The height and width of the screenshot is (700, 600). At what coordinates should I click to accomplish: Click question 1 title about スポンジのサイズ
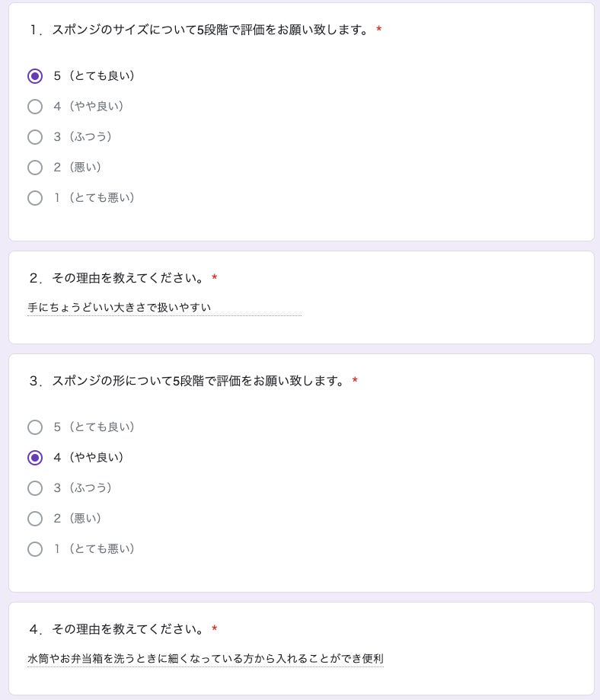tap(199, 30)
